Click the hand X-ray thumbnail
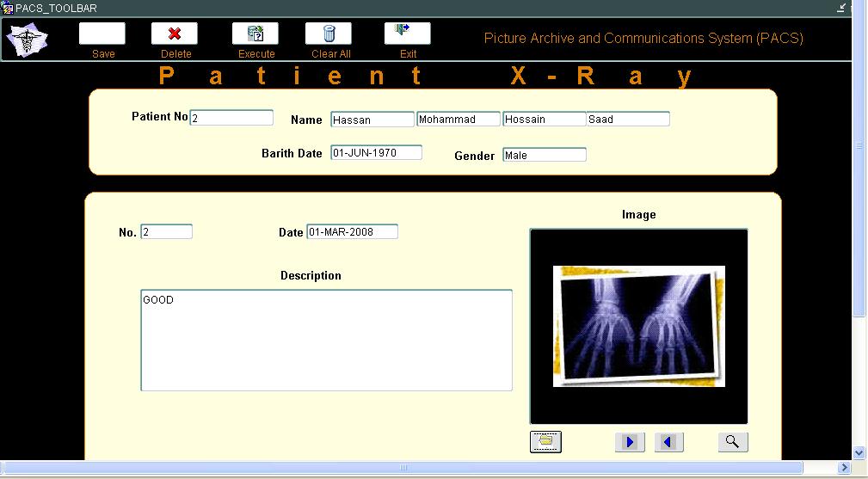The width and height of the screenshot is (868, 479). click(x=639, y=326)
